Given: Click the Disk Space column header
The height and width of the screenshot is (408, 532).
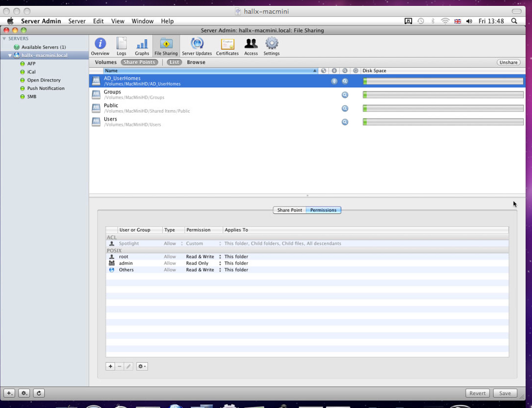Looking at the screenshot, I should [x=443, y=71].
